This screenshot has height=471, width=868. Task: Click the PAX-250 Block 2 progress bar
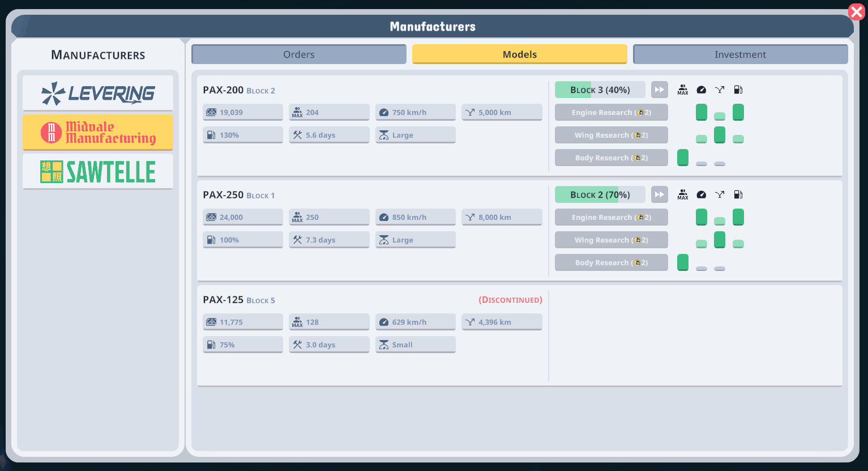coord(600,194)
